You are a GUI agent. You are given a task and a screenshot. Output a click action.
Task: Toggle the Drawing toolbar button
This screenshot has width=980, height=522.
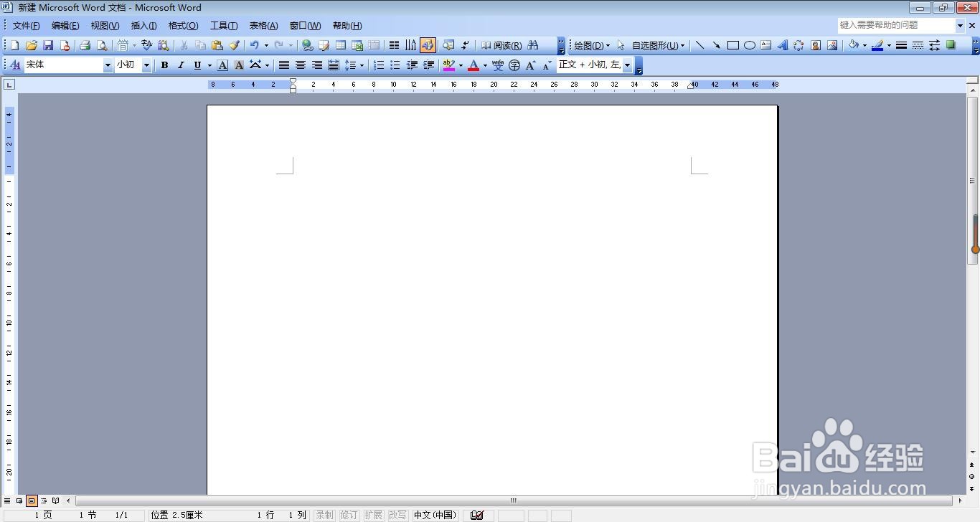pyautogui.click(x=428, y=45)
